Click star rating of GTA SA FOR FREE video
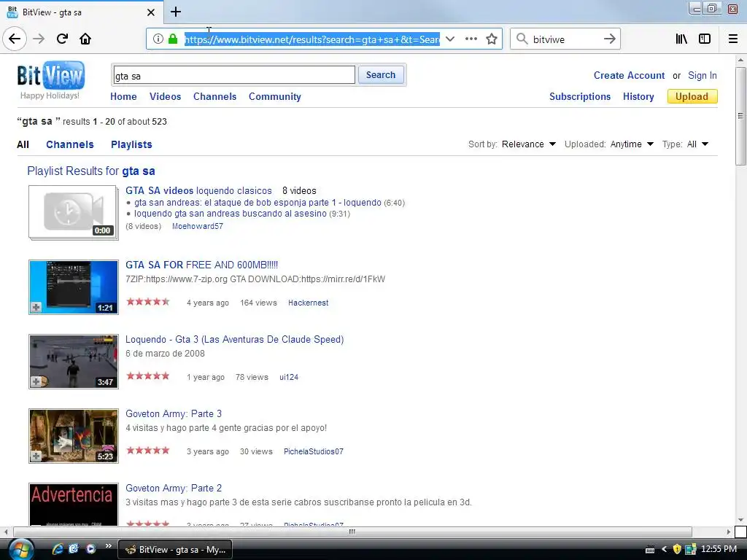747x560 pixels. coord(147,301)
